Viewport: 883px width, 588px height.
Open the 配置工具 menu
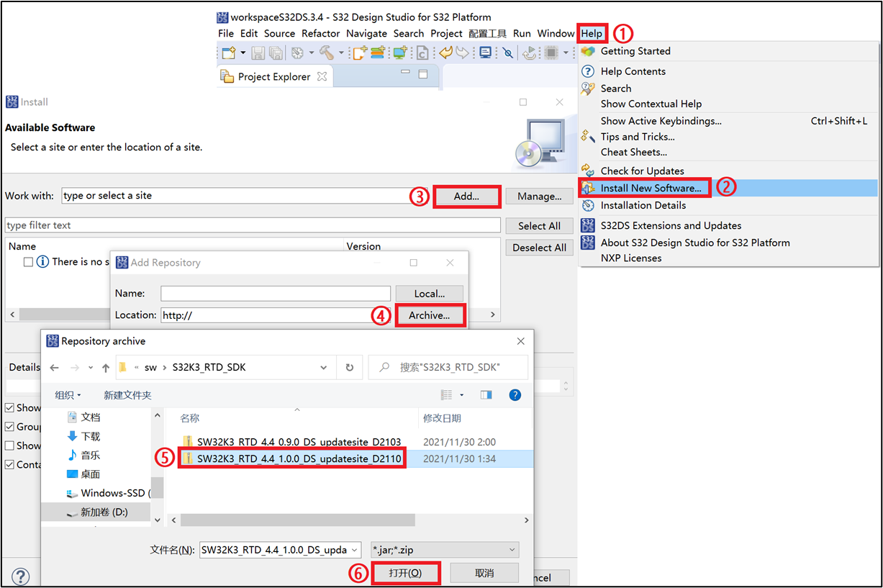pyautogui.click(x=487, y=33)
